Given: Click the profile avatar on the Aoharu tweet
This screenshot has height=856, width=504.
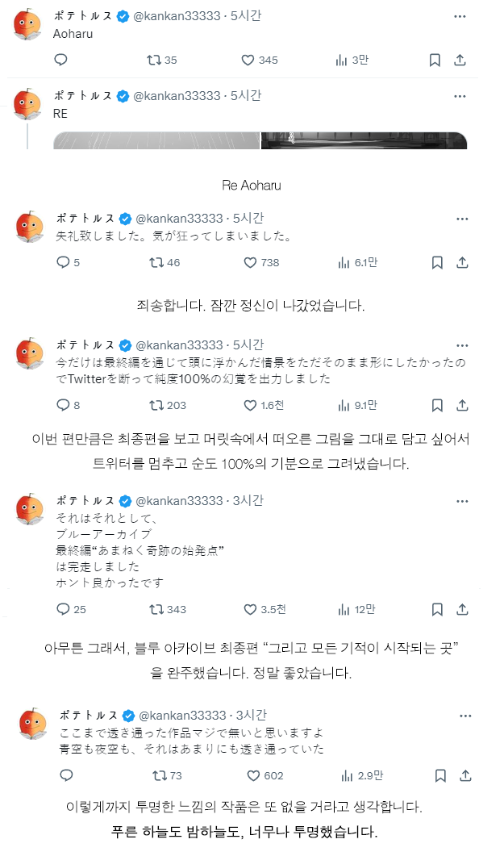Looking at the screenshot, I should (x=29, y=26).
